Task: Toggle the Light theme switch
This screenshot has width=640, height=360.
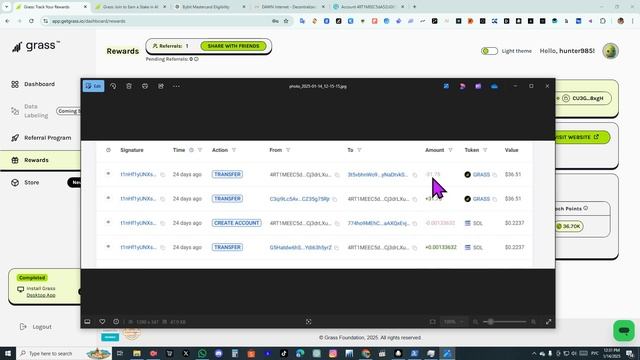Action: (489, 51)
